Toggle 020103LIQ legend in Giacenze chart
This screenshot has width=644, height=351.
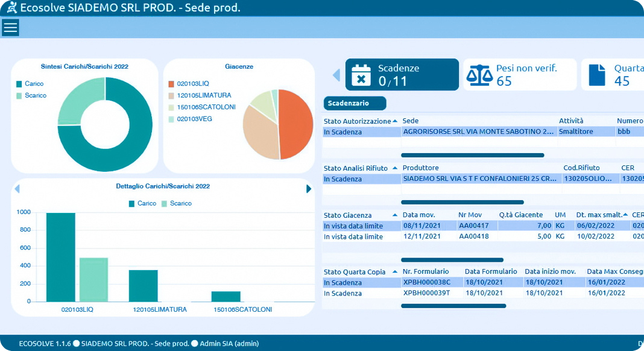[193, 83]
